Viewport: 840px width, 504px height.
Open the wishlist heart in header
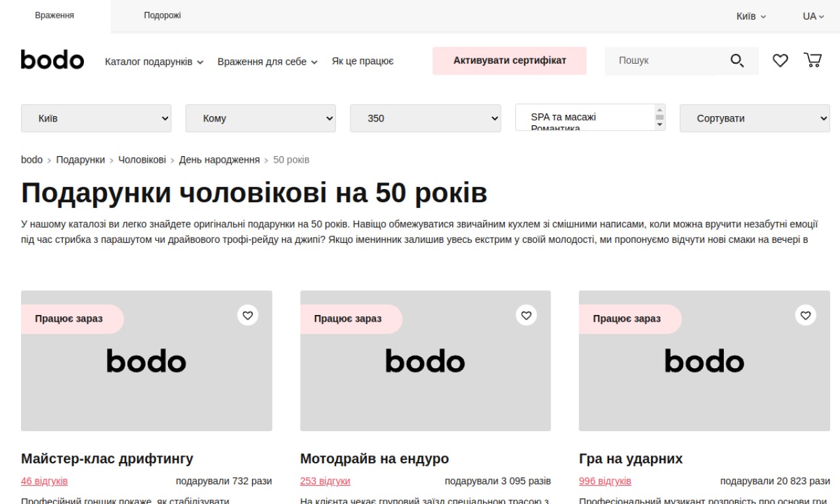(780, 60)
